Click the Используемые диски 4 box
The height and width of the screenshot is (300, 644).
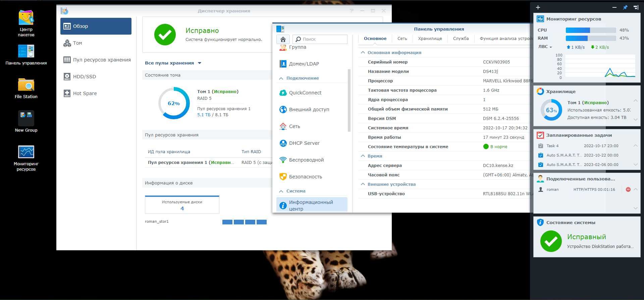point(182,205)
